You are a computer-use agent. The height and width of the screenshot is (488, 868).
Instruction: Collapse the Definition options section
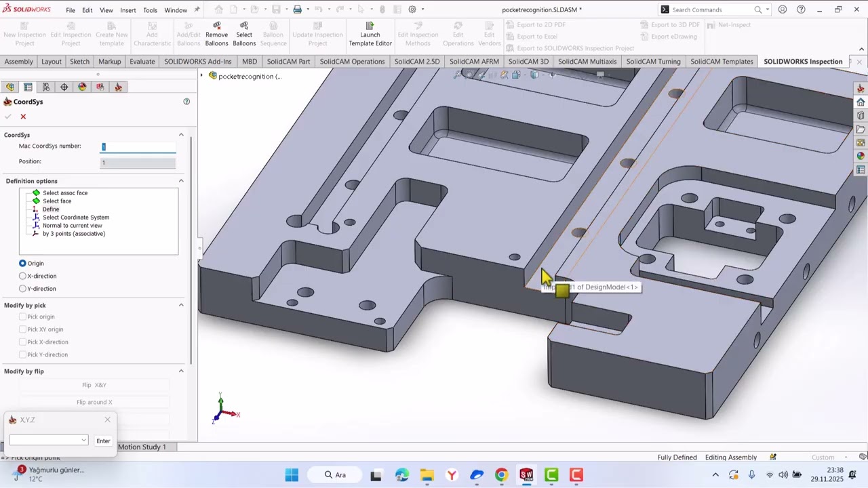[x=181, y=181]
